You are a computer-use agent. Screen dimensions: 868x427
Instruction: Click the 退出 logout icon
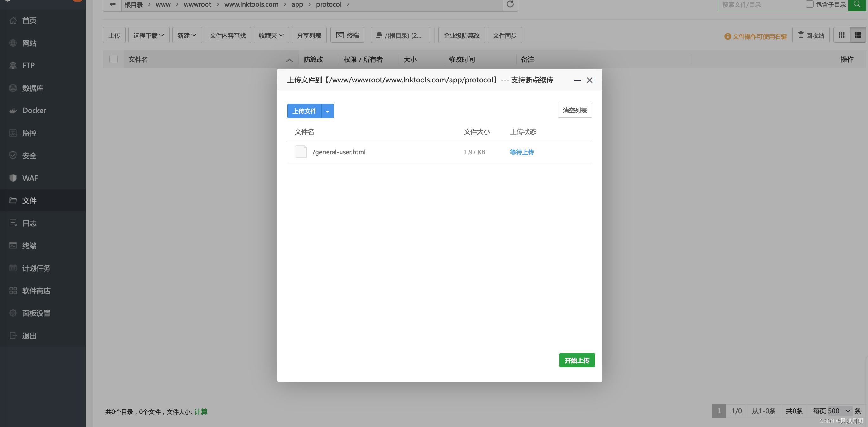point(13,336)
